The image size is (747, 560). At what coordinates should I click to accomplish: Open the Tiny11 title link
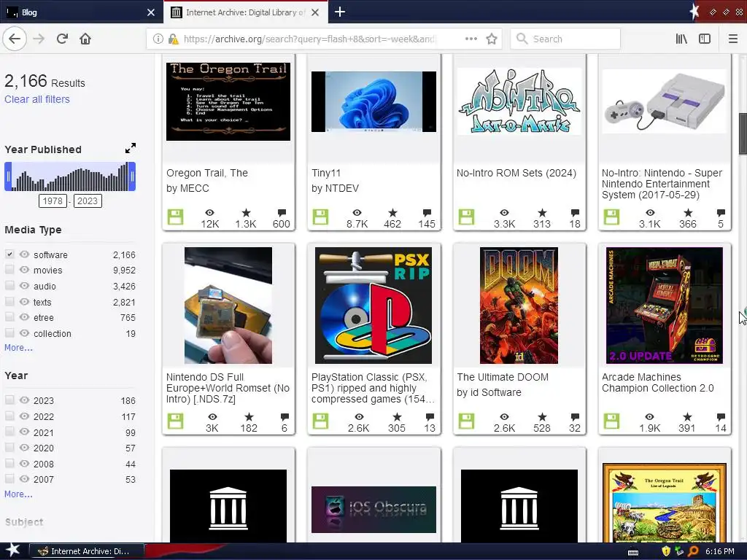(326, 173)
